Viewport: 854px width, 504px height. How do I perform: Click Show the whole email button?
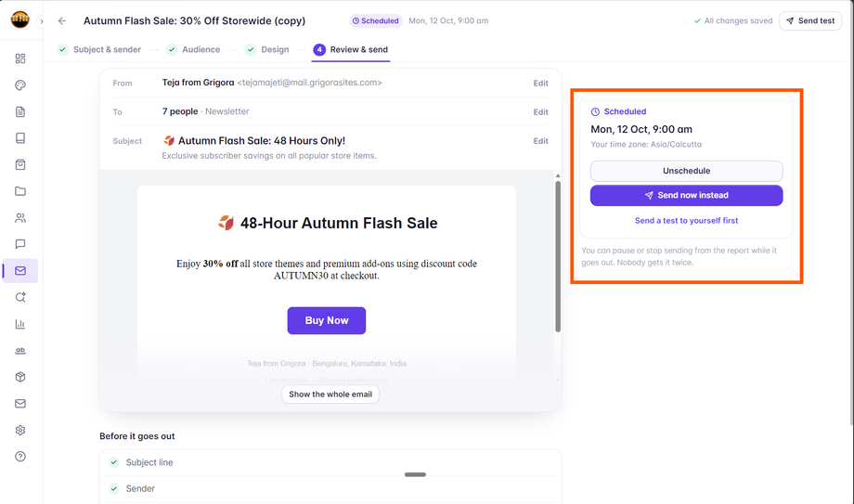(330, 394)
